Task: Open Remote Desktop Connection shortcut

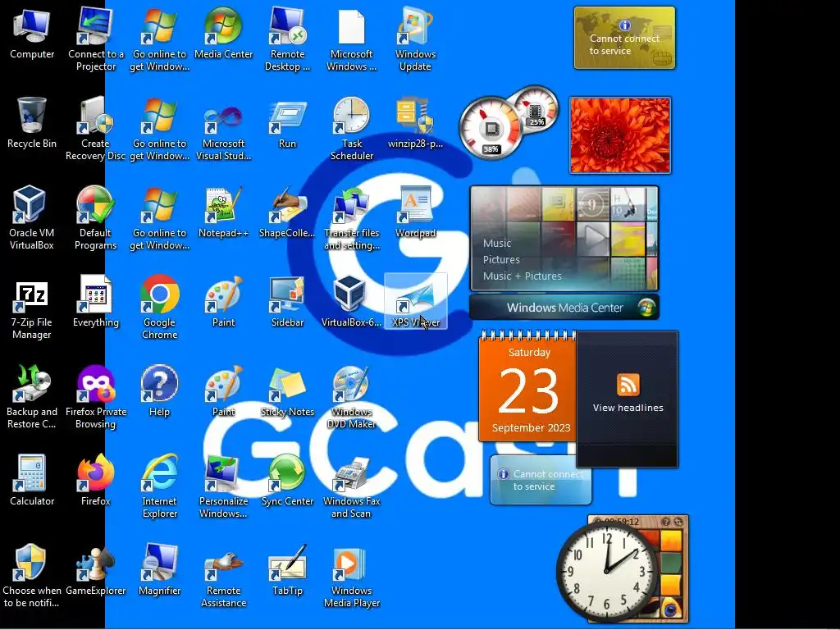Action: pyautogui.click(x=287, y=39)
